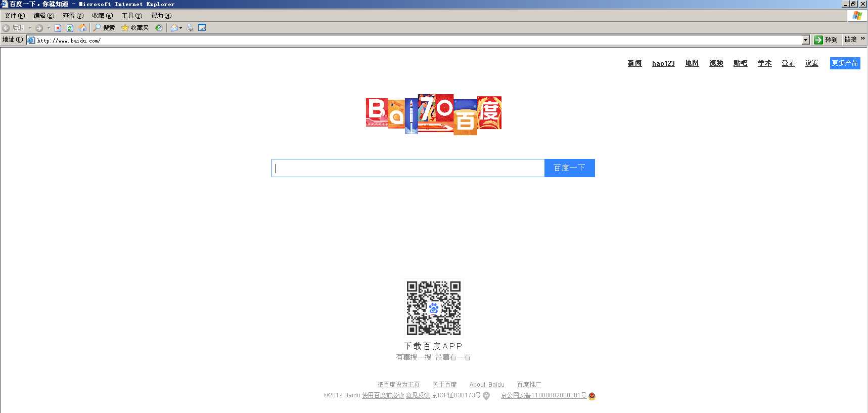Click the Print toolbar icon
The image size is (868, 413).
(x=190, y=28)
